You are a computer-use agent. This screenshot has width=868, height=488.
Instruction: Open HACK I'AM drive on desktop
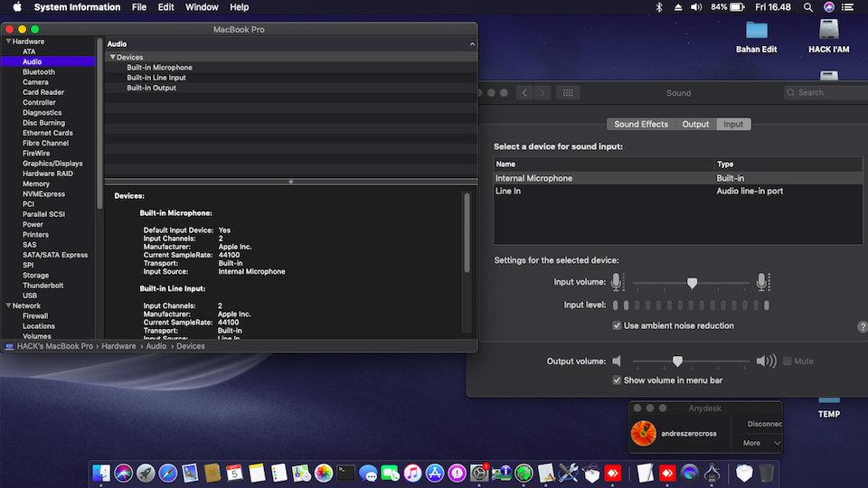[x=829, y=36]
